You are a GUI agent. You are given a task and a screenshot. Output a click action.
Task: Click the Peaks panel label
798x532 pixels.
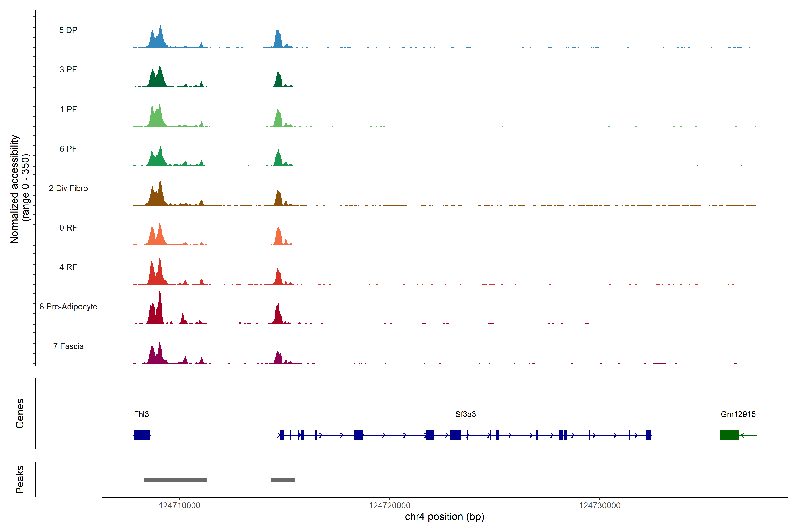(20, 479)
